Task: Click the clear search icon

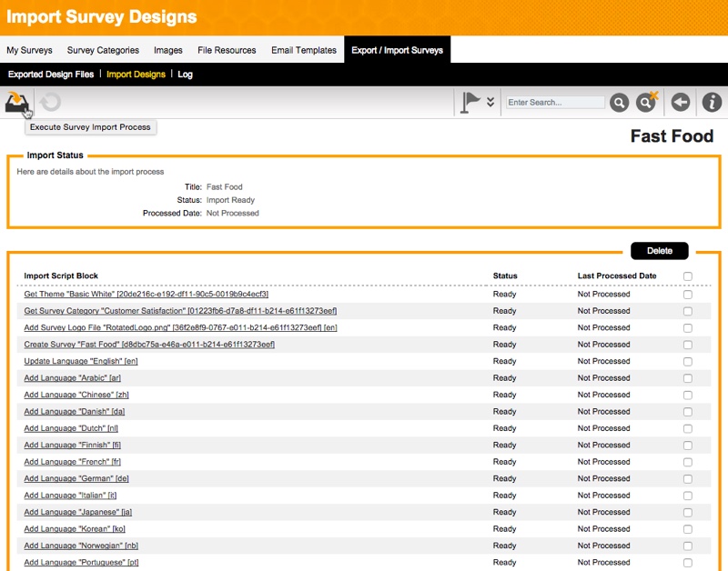Action: [646, 103]
